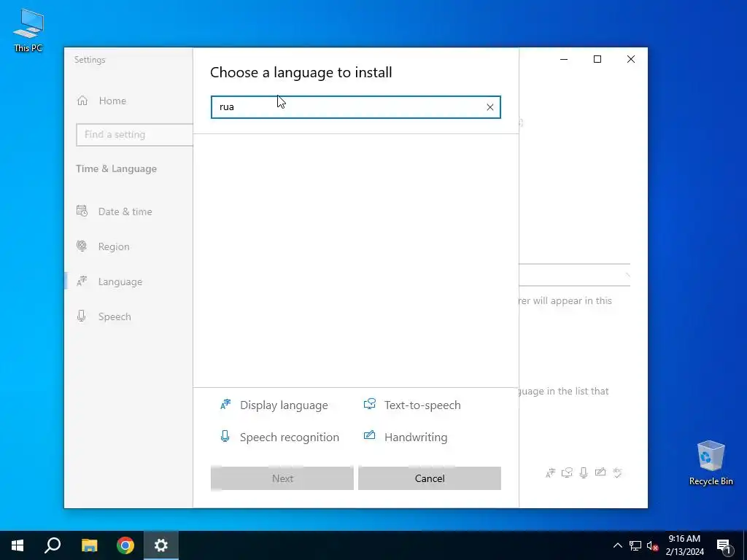Image resolution: width=747 pixels, height=560 pixels.
Task: Close the Settings window
Action: click(x=631, y=59)
